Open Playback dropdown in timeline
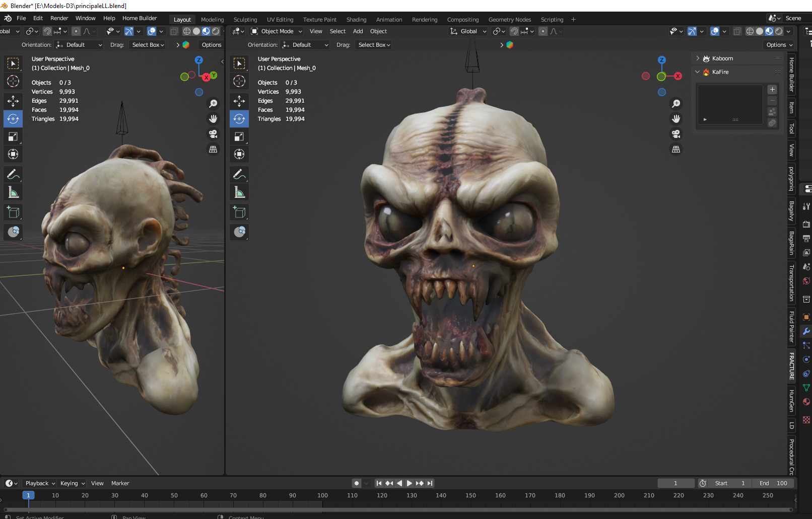The image size is (812, 519). click(x=40, y=483)
